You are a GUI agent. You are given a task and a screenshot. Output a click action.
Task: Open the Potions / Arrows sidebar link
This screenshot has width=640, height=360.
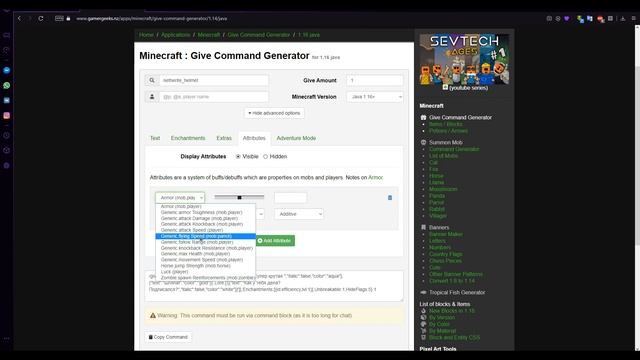[448, 131]
